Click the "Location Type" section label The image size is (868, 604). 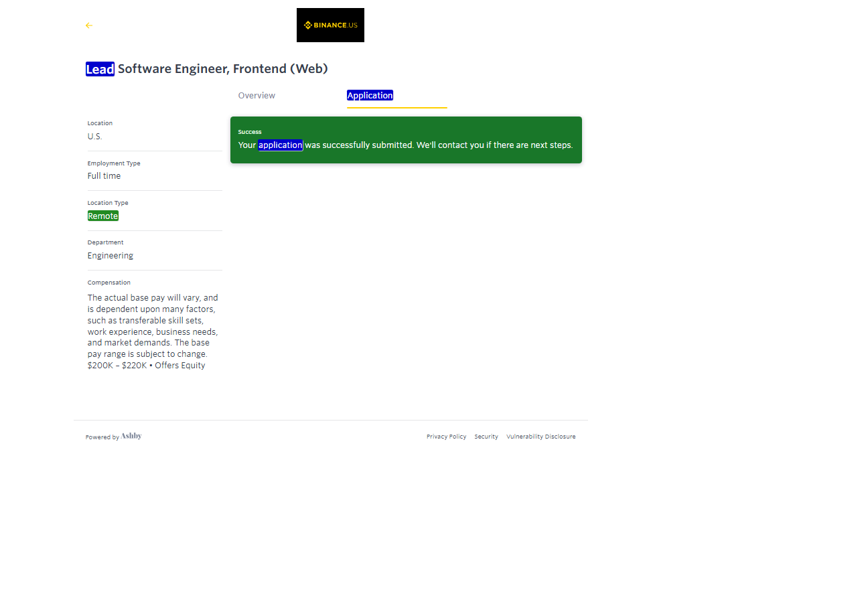tap(108, 203)
